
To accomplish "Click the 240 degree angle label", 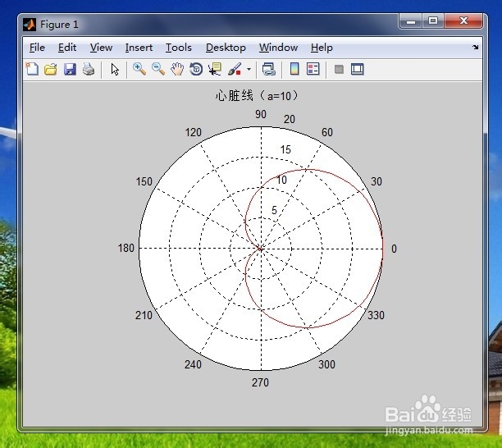I will (193, 364).
